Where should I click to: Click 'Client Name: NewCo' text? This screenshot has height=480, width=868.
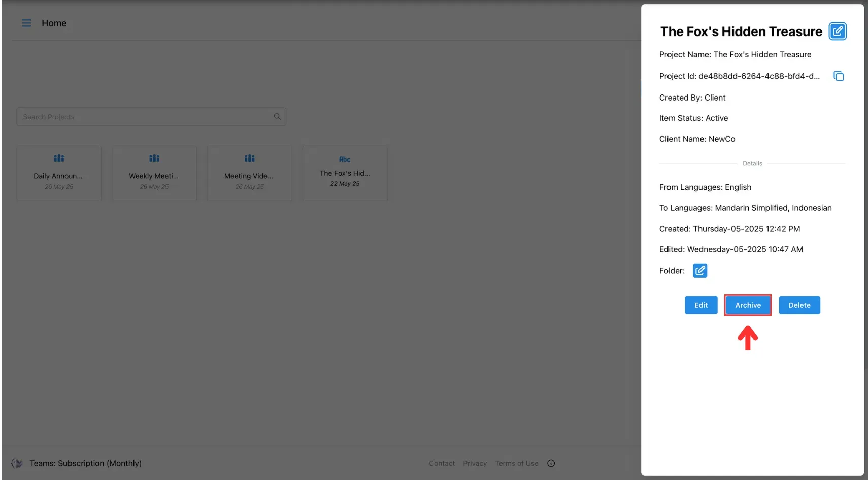point(697,139)
